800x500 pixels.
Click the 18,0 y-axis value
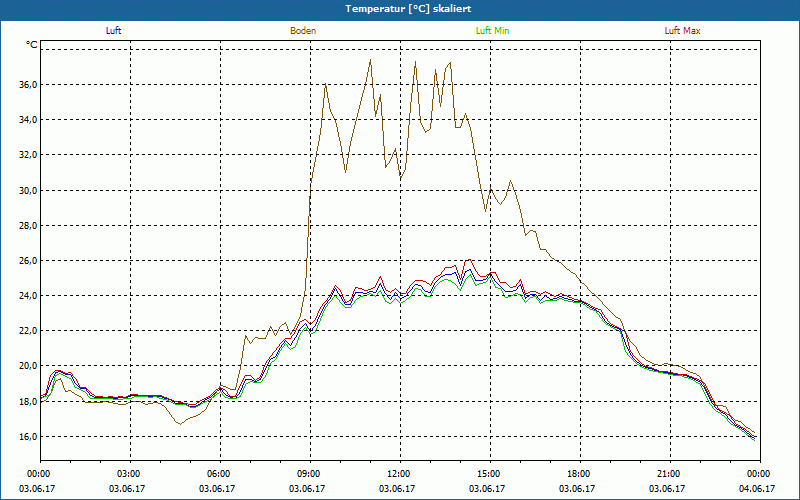tap(28, 402)
